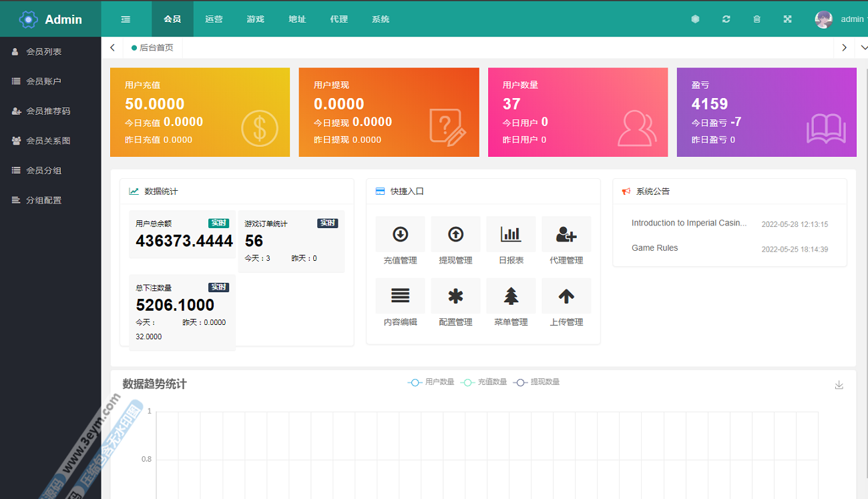Enter fullscreen using the expand icon
Image resolution: width=868 pixels, height=499 pixels.
787,19
